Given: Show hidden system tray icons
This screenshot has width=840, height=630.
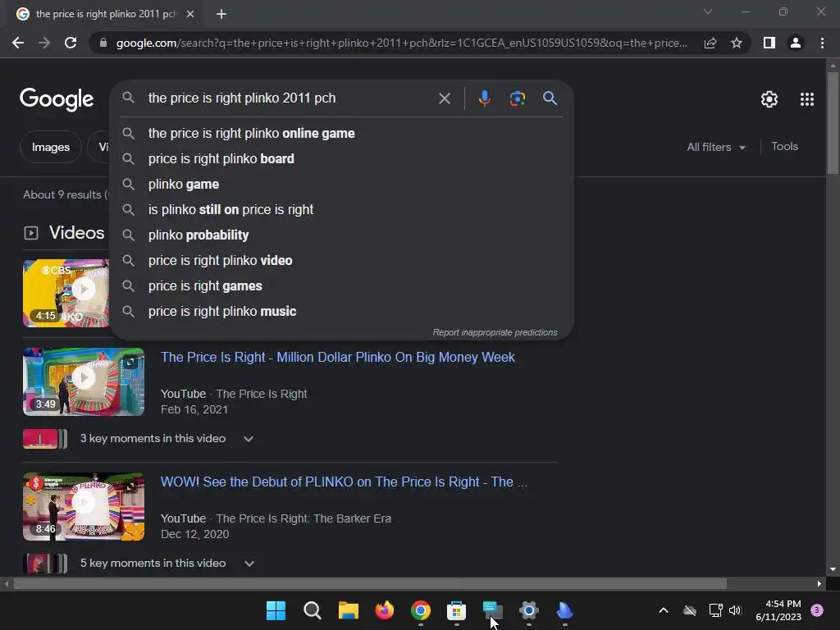Looking at the screenshot, I should point(663,610).
